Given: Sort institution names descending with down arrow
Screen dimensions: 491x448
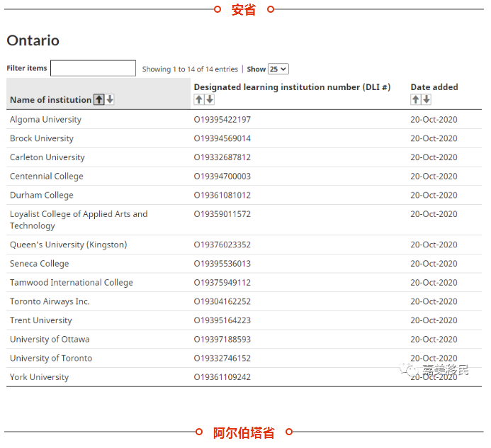Looking at the screenshot, I should 110,100.
